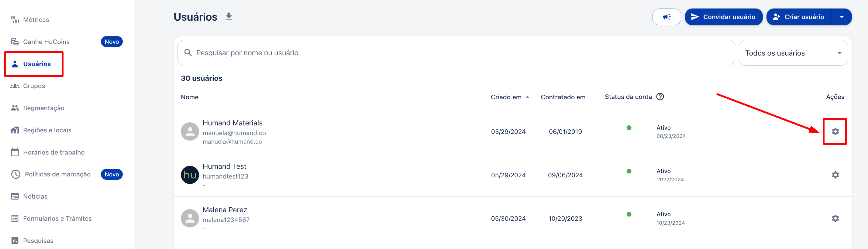The width and height of the screenshot is (868, 249).
Task: Click the Criar usuário button
Action: 799,17
